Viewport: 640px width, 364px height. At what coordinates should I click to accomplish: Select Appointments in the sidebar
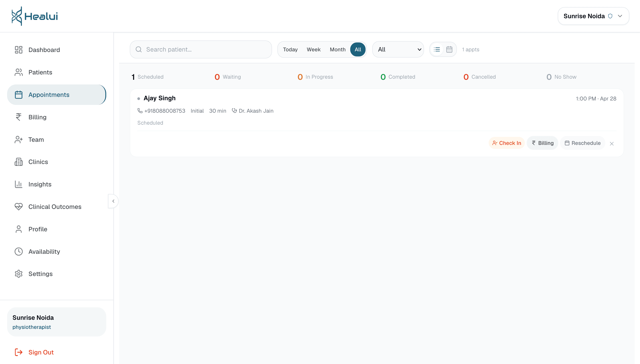pyautogui.click(x=56, y=95)
